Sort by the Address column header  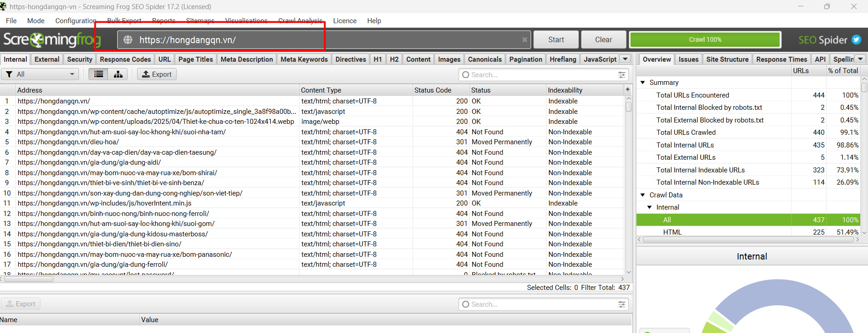point(158,90)
